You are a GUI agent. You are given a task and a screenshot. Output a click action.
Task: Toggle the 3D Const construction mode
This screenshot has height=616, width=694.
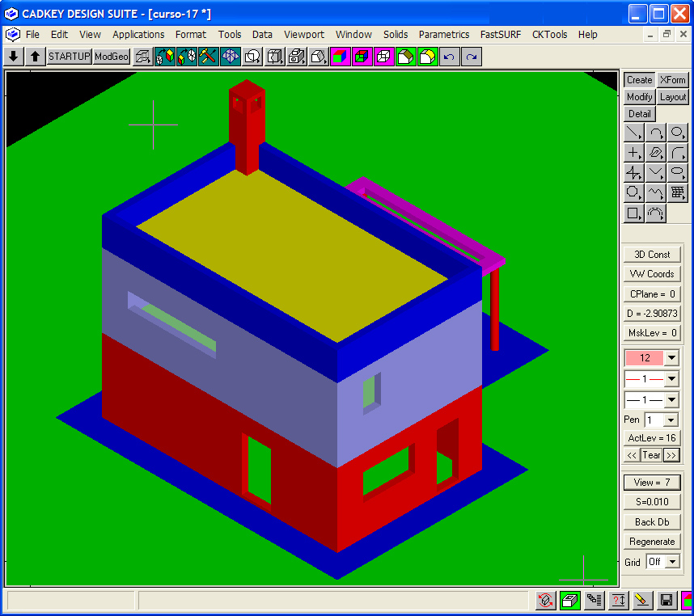[x=652, y=255]
